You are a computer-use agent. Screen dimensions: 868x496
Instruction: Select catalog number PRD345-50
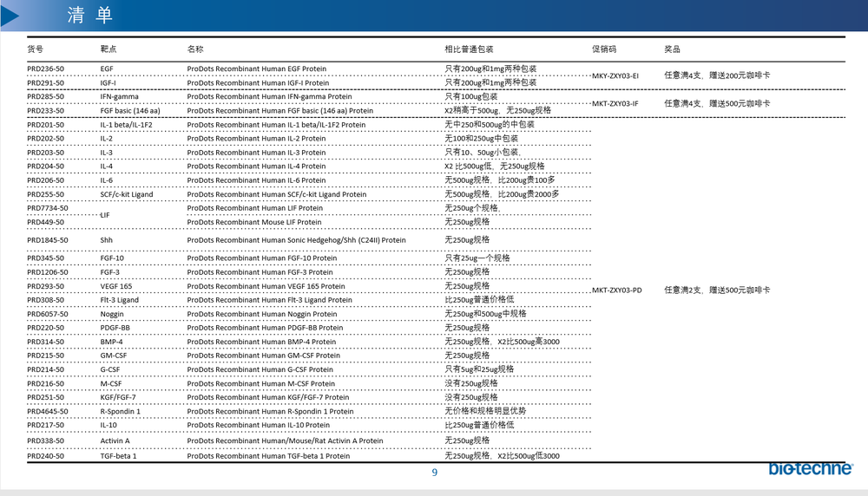[x=45, y=258]
